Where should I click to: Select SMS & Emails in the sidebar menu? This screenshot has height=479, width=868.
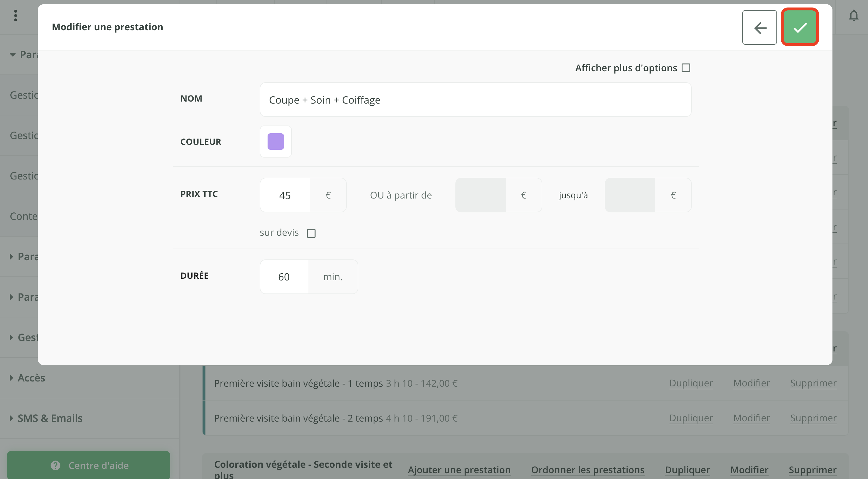pos(49,418)
